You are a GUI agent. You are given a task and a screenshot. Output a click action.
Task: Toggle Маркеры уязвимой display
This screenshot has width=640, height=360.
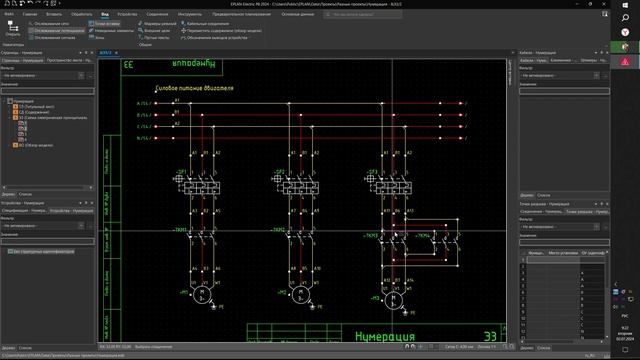tap(157, 24)
